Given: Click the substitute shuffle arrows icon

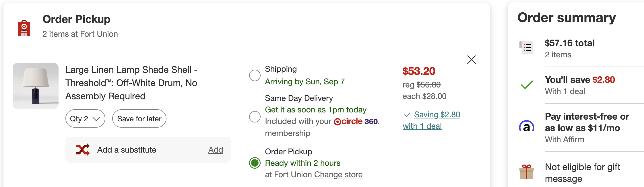Looking at the screenshot, I should [x=83, y=150].
